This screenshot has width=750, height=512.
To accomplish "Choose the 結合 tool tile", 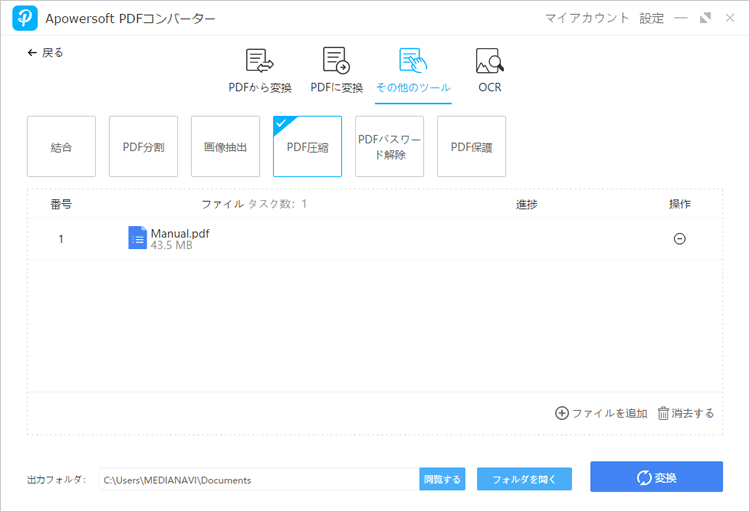I will (61, 146).
